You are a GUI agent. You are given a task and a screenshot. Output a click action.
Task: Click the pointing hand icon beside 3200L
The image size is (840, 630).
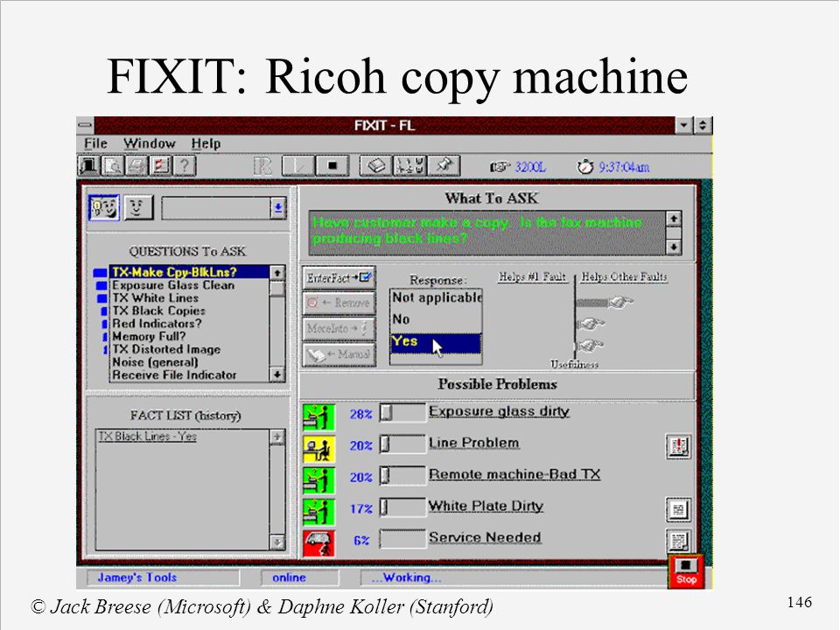click(500, 167)
